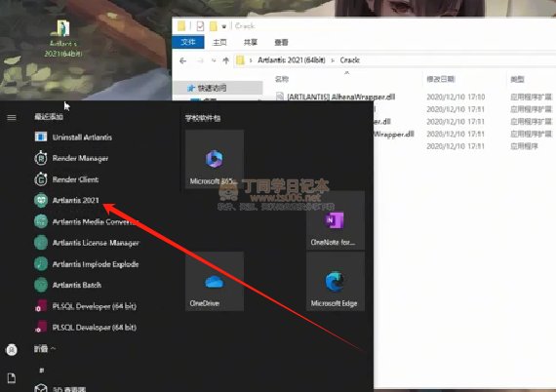Open Artlantis Batch entry
Image resolution: width=556 pixels, height=392 pixels.
[67, 285]
